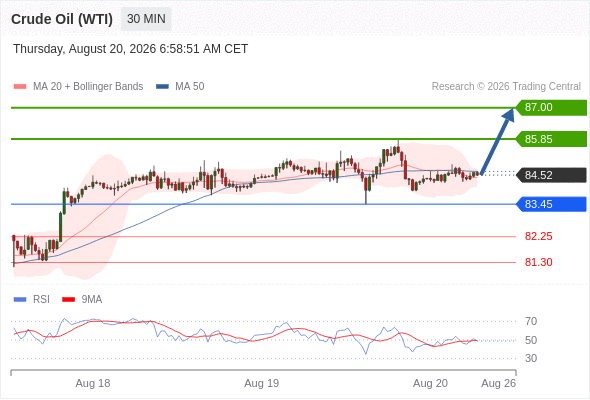The height and width of the screenshot is (400, 590).
Task: Click the Aug 26 date axis label
Action: (x=499, y=383)
